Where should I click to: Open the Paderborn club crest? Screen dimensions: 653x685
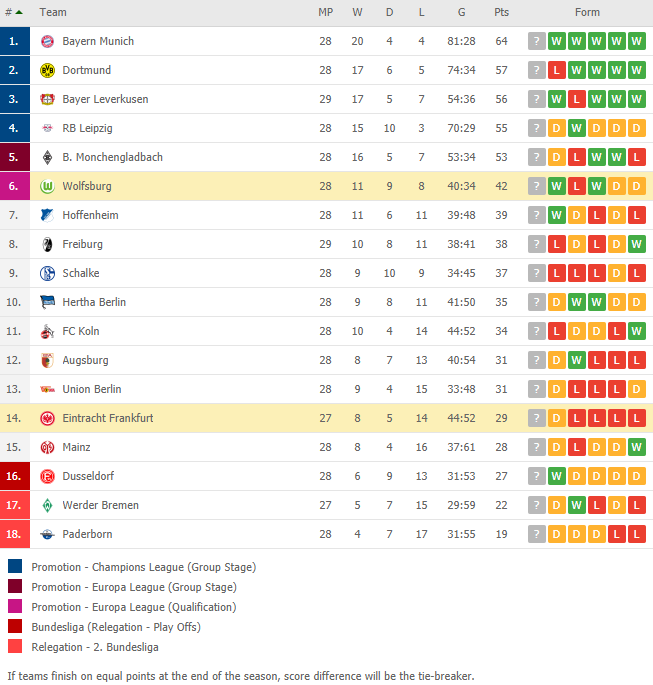point(47,534)
